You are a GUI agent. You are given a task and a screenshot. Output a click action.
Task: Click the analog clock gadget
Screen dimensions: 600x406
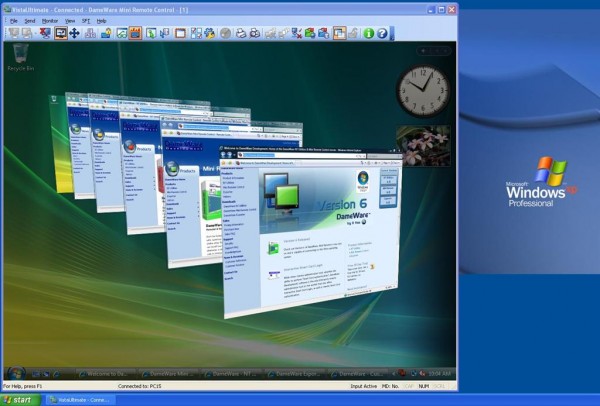[422, 91]
